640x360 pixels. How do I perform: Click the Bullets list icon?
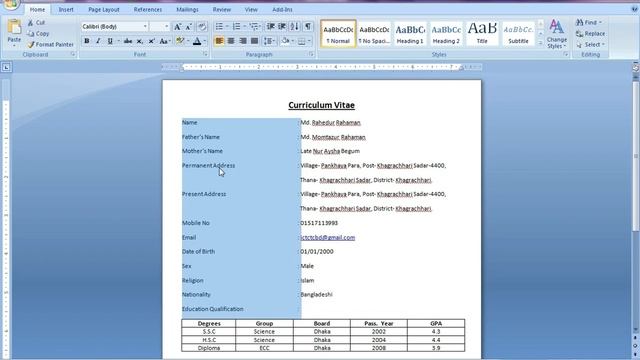(x=219, y=27)
